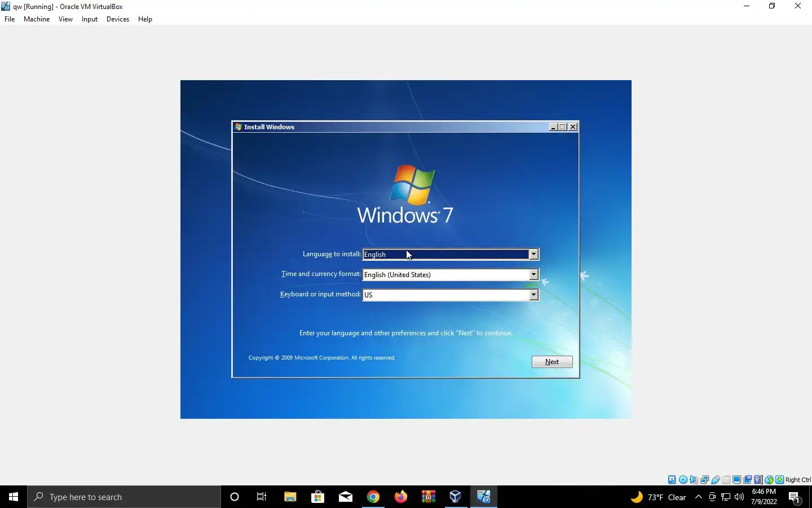Open VirtualBox Manager from the taskbar
Image resolution: width=812 pixels, height=508 pixels.
pyautogui.click(x=455, y=497)
